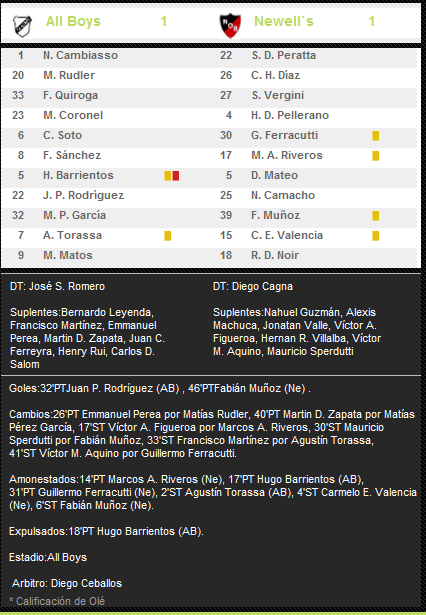Click M. A. Riveros's yellow card icon
Image resolution: width=426 pixels, height=615 pixels.
pos(376,156)
